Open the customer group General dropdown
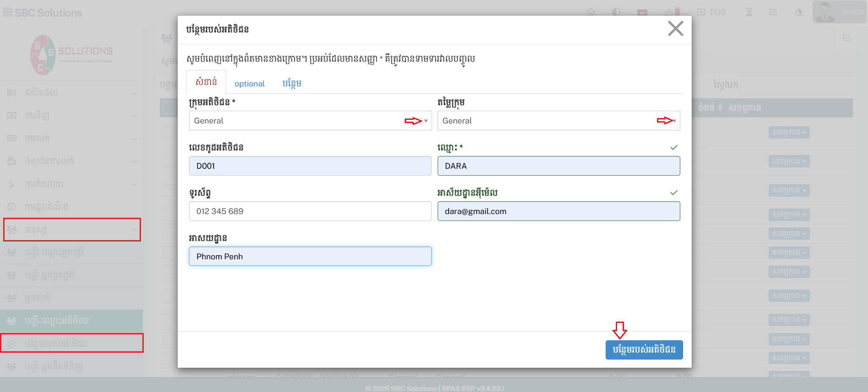 [x=310, y=121]
